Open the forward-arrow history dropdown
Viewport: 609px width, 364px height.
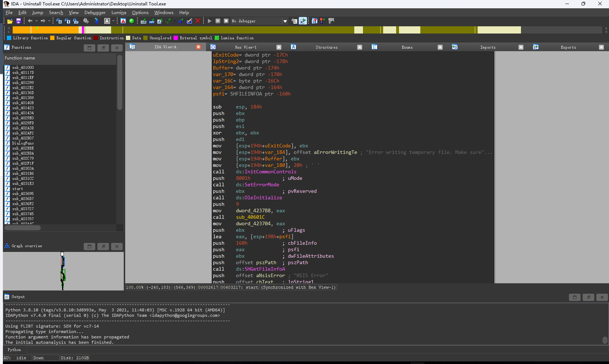49,21
